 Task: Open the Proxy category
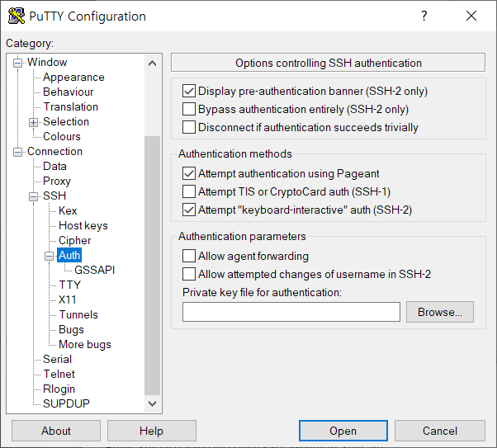coord(57,182)
